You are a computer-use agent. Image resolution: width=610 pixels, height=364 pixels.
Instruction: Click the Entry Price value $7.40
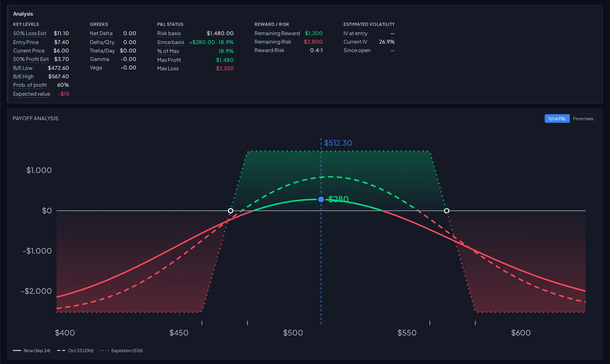[x=62, y=42]
